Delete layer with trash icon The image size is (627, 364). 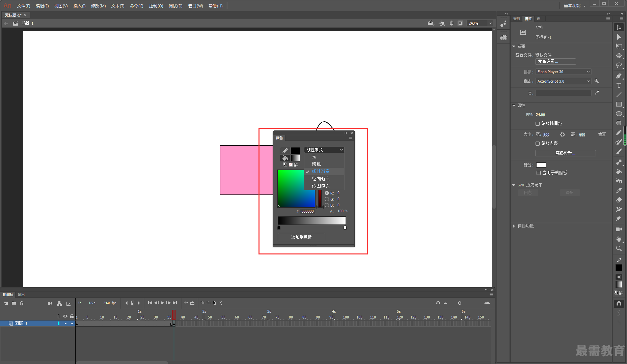[x=22, y=303]
